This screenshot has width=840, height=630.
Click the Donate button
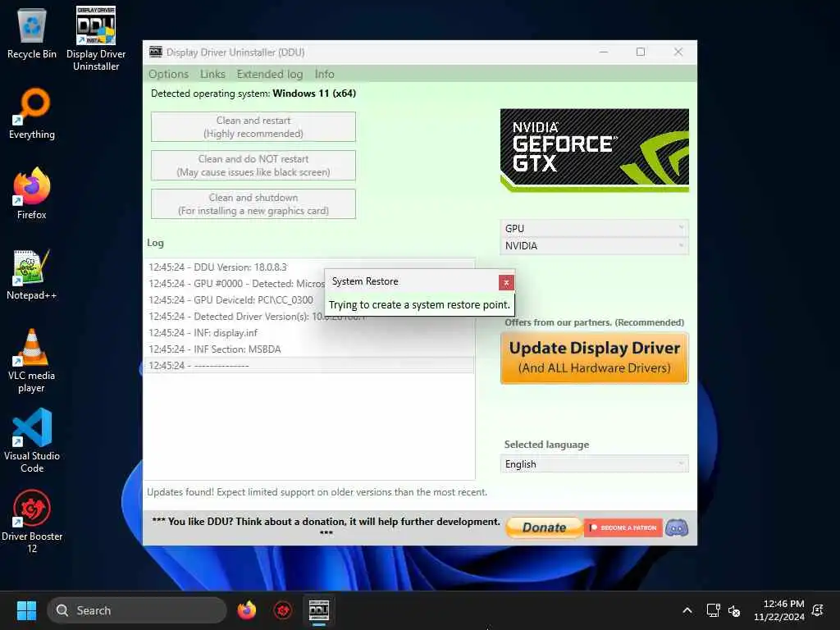point(544,527)
